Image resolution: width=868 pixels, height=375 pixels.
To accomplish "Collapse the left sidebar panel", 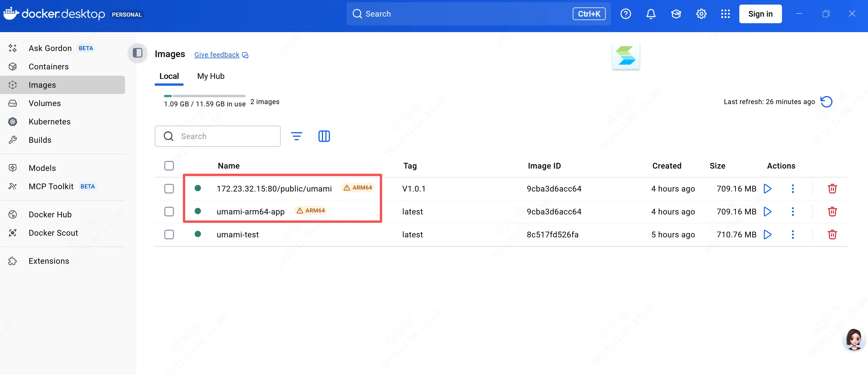I will [x=138, y=53].
